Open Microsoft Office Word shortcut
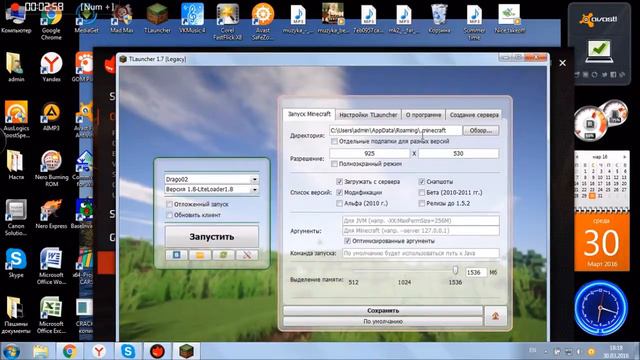The image size is (640, 360). (x=51, y=266)
